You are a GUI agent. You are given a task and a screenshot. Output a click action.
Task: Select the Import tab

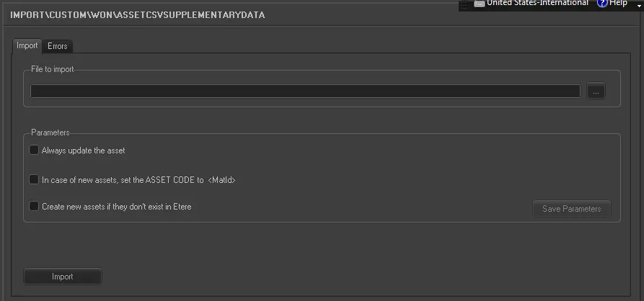27,45
